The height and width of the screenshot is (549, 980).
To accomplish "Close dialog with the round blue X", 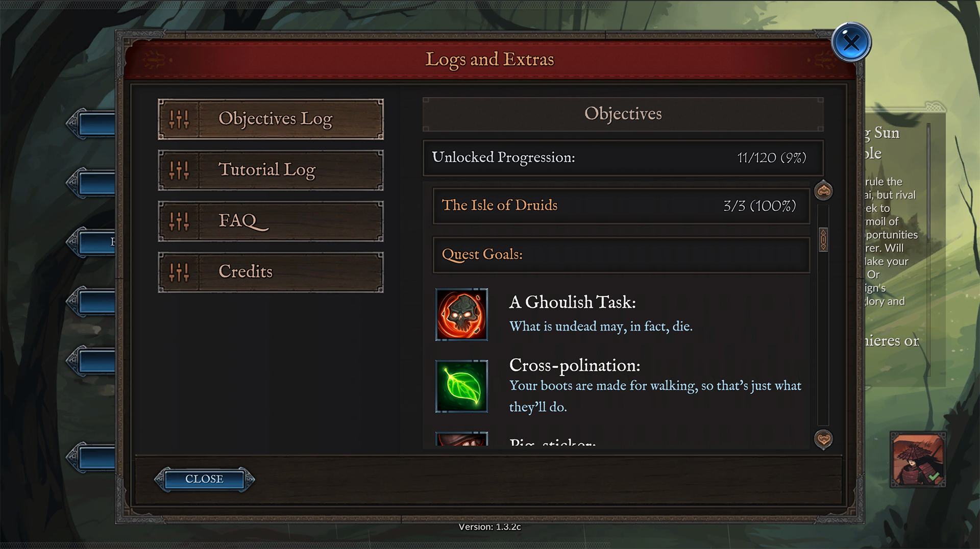I will (x=851, y=42).
